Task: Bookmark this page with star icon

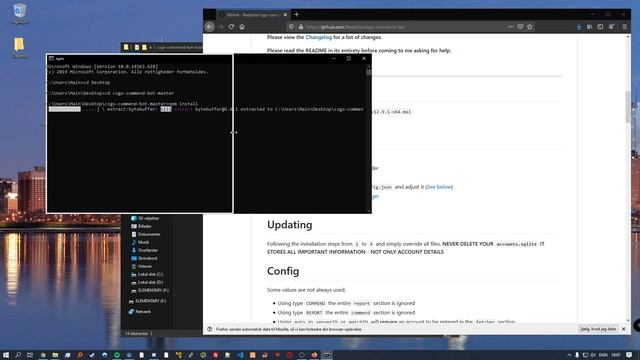Action: [x=530, y=27]
